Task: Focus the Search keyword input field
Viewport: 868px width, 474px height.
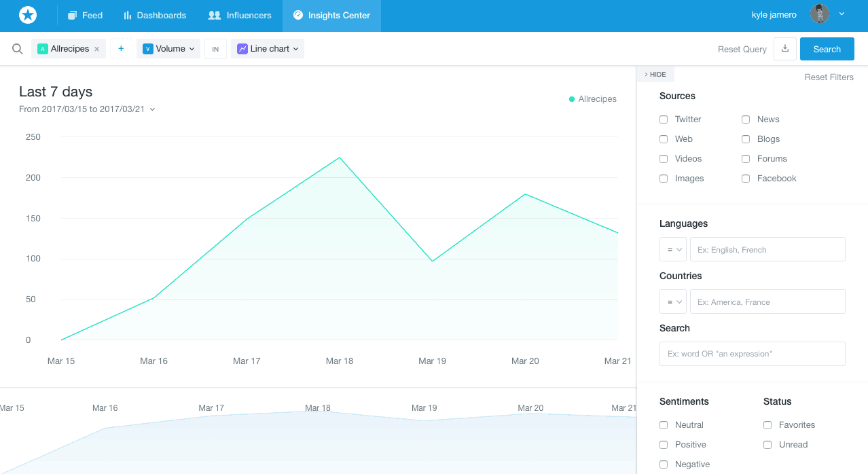Action: (x=753, y=354)
